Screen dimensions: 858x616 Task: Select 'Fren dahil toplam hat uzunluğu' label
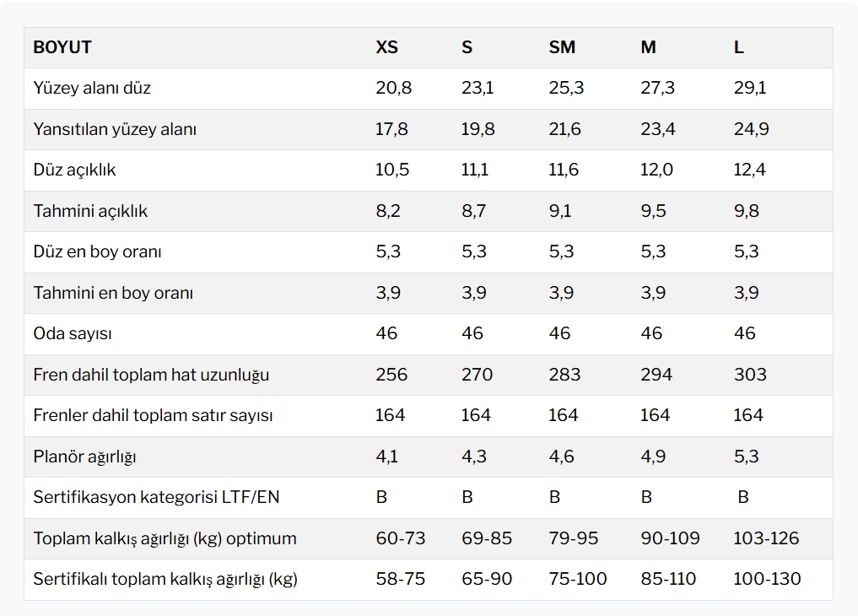[151, 375]
